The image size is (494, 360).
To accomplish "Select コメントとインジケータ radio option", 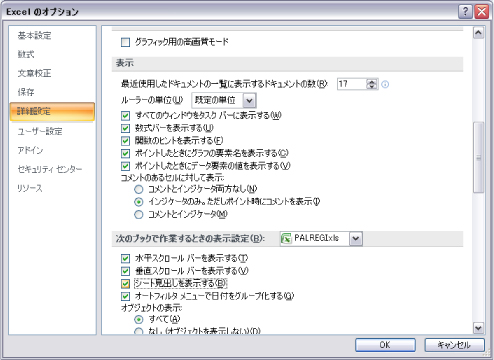I will 139,215.
